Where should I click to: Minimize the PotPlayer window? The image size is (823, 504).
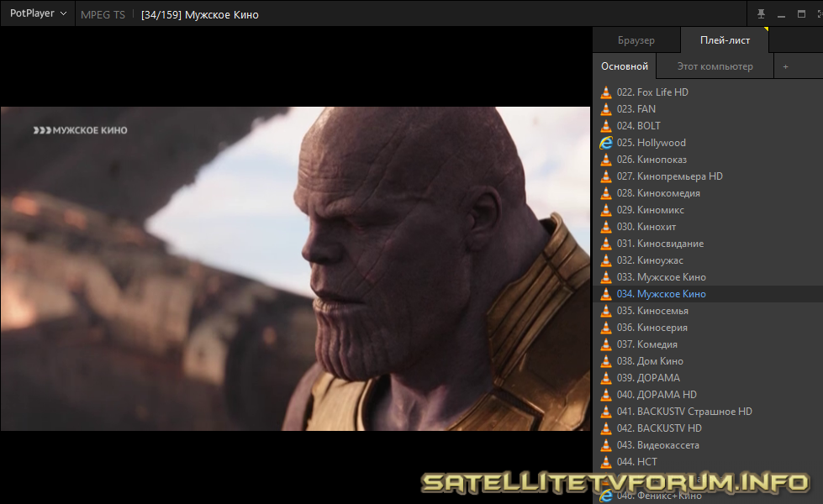(x=781, y=14)
